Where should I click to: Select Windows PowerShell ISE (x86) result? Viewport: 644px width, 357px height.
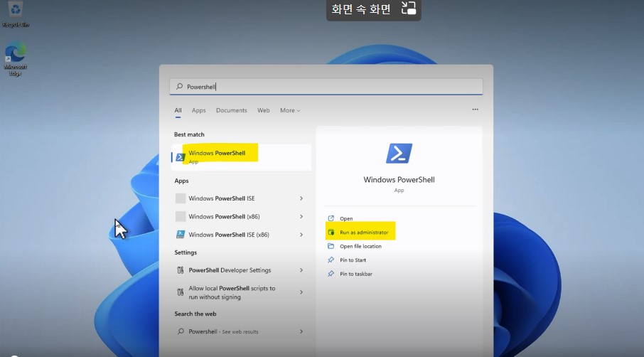pyautogui.click(x=242, y=235)
